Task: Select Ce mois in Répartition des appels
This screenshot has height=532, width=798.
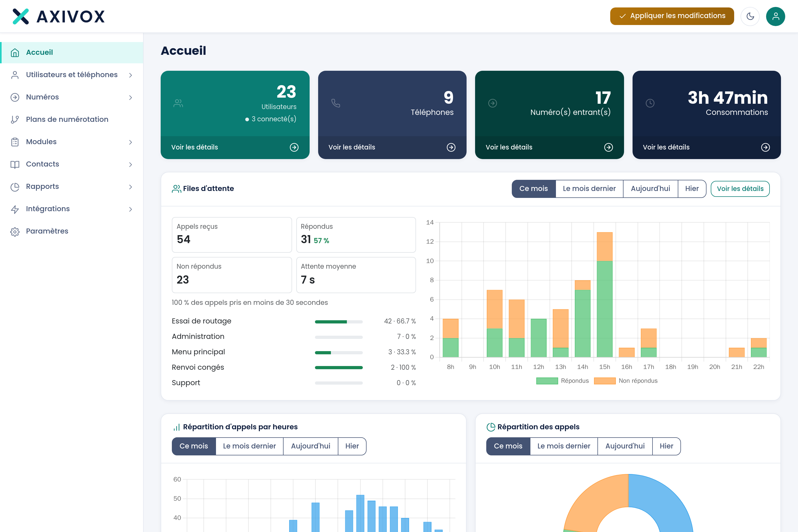Action: (508, 446)
